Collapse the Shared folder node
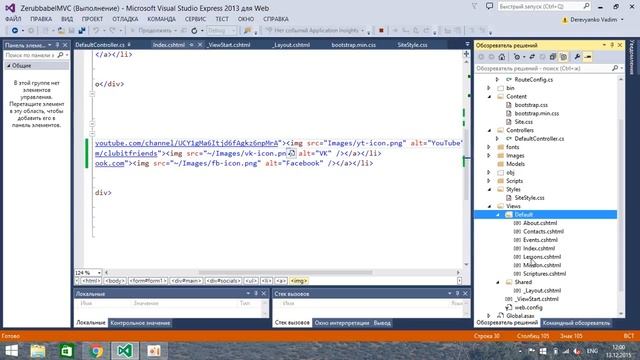 (498, 282)
